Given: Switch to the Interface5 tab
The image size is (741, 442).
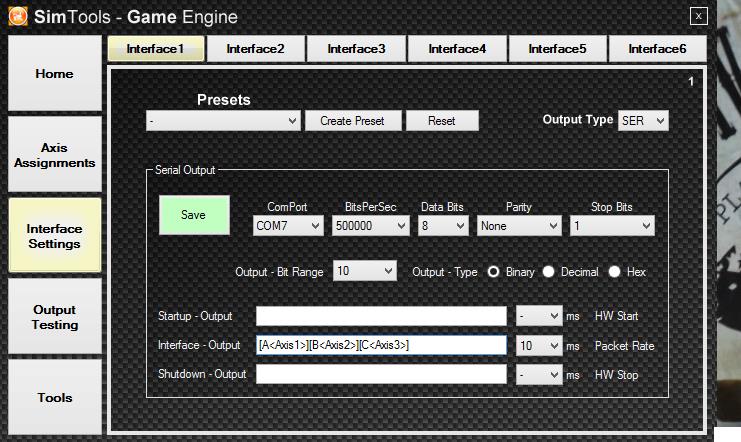Looking at the screenshot, I should (x=558, y=49).
